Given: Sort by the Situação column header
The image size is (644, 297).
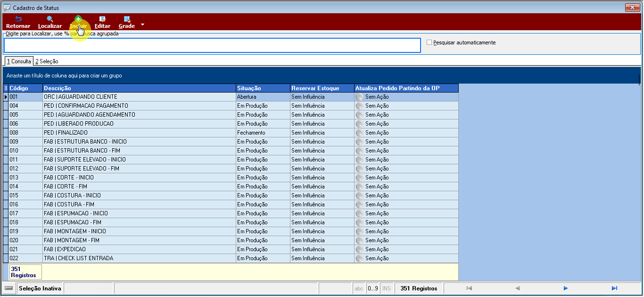Looking at the screenshot, I should (x=263, y=88).
